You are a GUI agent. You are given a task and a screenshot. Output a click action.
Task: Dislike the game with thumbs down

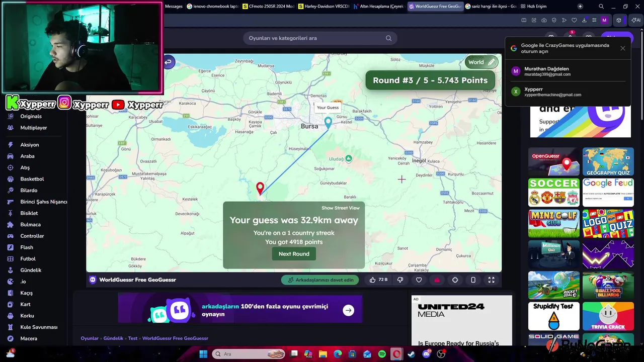click(x=400, y=280)
